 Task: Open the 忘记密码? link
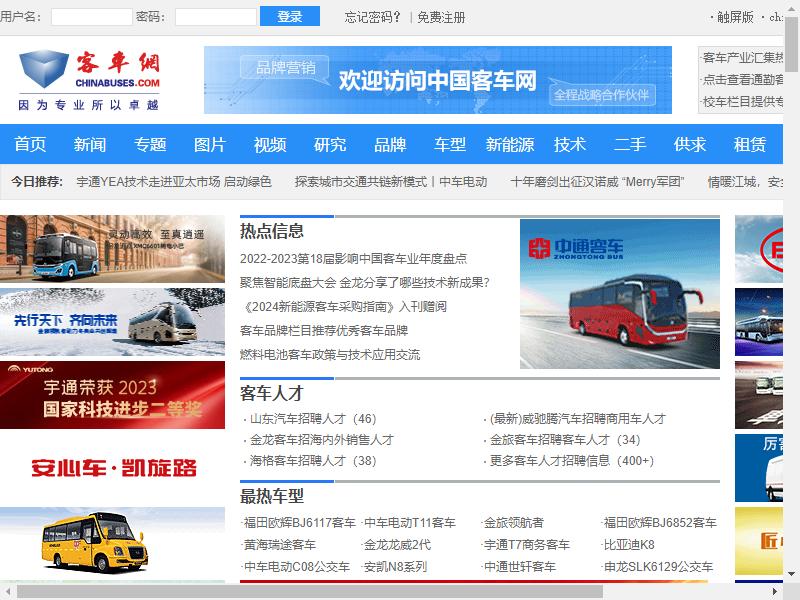[x=372, y=17]
